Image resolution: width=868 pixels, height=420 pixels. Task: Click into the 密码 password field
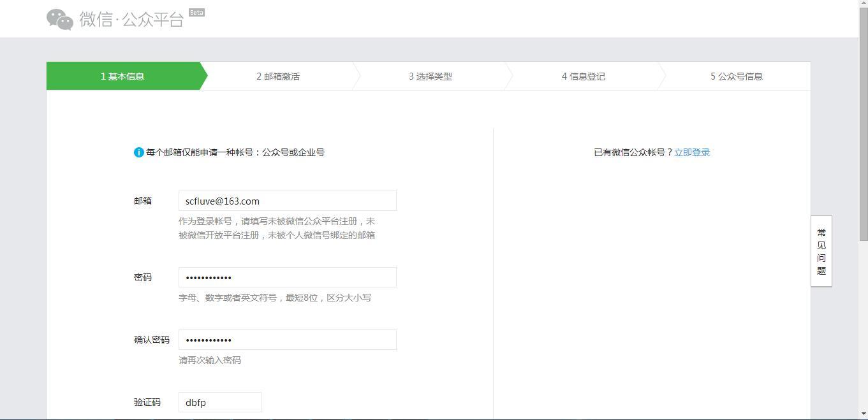[x=287, y=277]
